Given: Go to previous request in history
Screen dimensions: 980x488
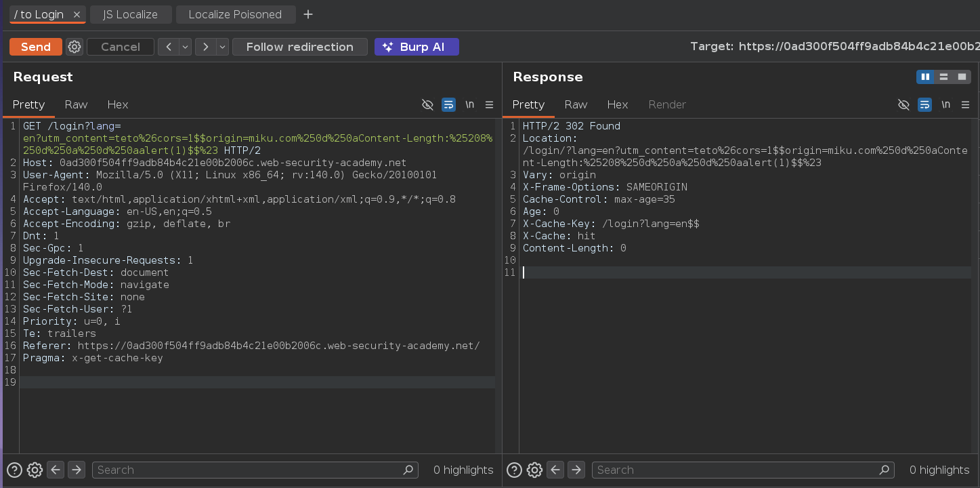Looking at the screenshot, I should click(168, 47).
